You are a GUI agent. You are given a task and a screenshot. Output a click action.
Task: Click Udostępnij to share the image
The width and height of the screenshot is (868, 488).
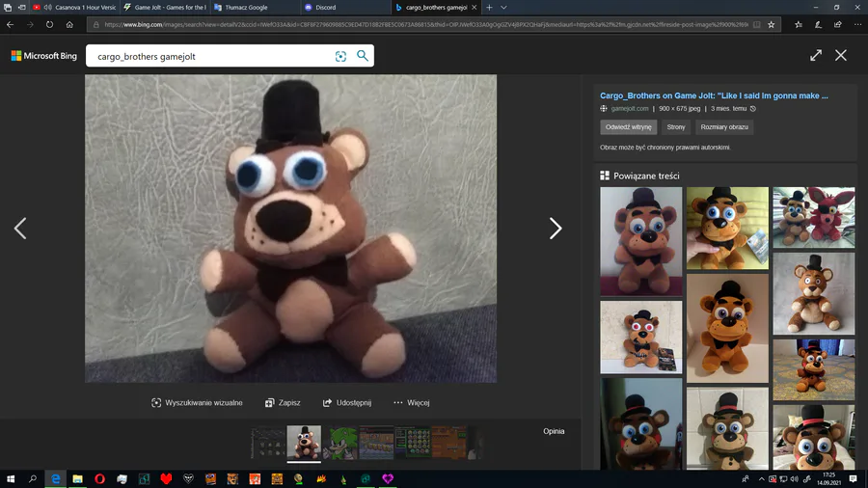pyautogui.click(x=347, y=403)
